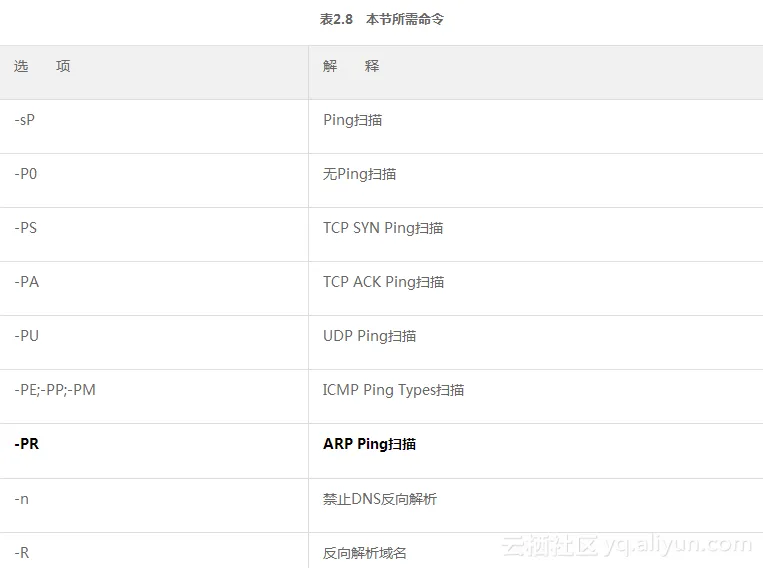Click the TCP ACK Ping扫描 text
The width and height of the screenshot is (763, 568).
383,282
